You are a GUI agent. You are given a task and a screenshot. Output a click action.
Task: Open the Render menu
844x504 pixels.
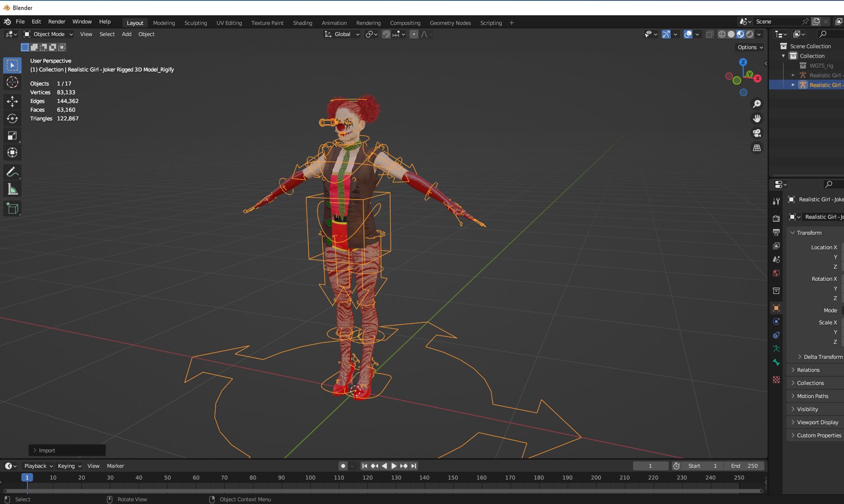point(57,21)
